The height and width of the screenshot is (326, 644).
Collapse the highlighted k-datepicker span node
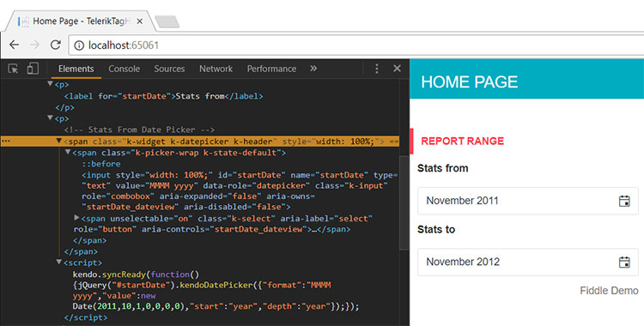point(58,142)
